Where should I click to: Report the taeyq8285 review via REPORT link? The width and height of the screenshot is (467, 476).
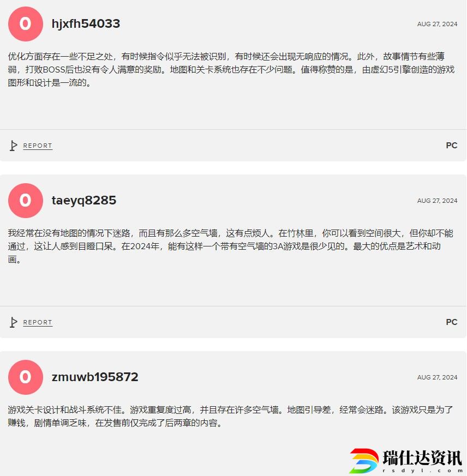tap(38, 322)
